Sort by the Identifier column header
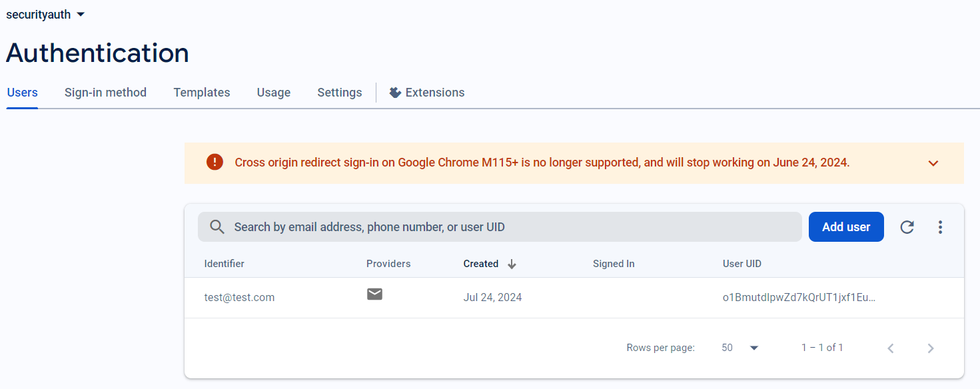This screenshot has height=389, width=980. click(x=224, y=264)
